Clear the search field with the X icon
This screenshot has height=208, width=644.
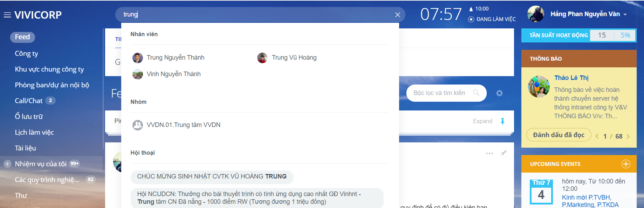pyautogui.click(x=398, y=15)
